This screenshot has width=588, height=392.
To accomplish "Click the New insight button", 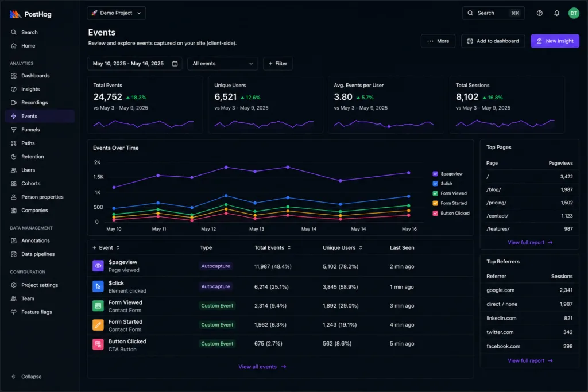I will [x=555, y=41].
